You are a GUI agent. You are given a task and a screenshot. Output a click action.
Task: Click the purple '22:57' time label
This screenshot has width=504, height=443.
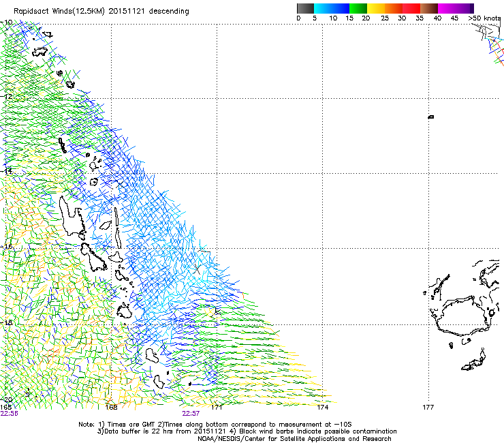(191, 414)
